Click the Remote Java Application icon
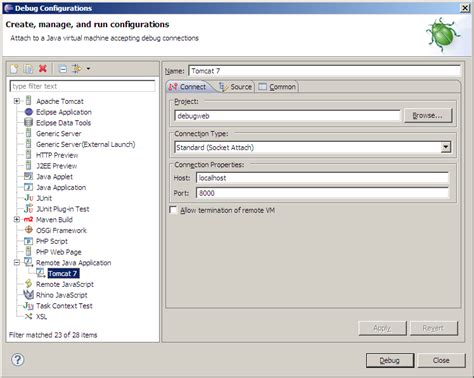 point(29,262)
